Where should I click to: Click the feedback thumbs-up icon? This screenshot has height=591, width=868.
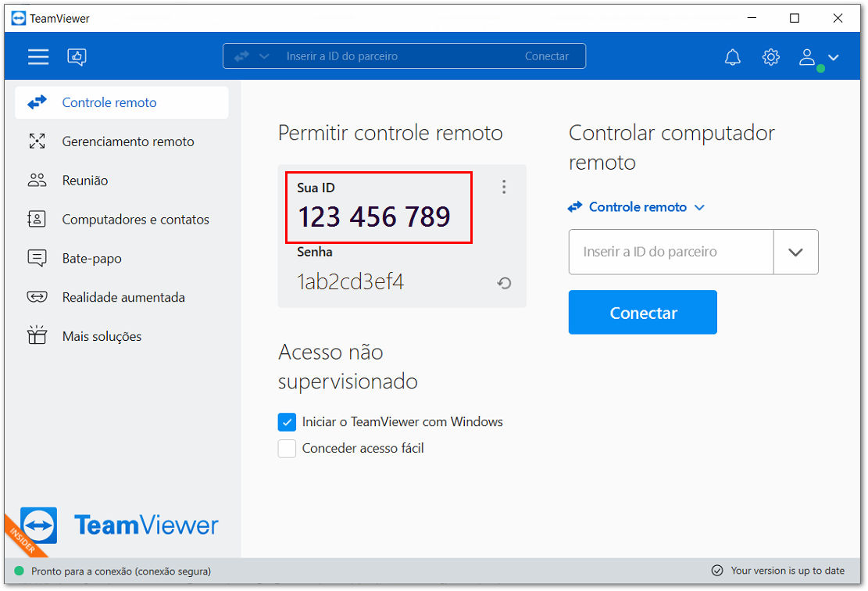coord(77,56)
